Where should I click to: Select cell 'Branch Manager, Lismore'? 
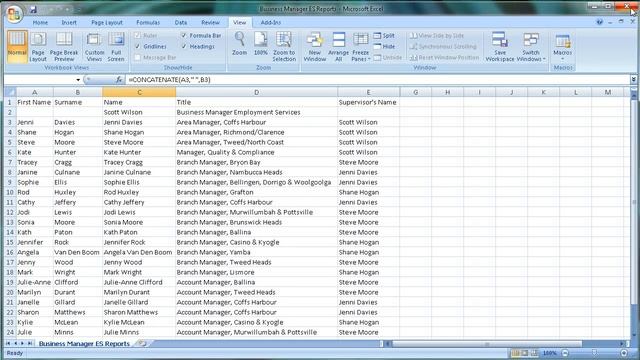pos(256,272)
